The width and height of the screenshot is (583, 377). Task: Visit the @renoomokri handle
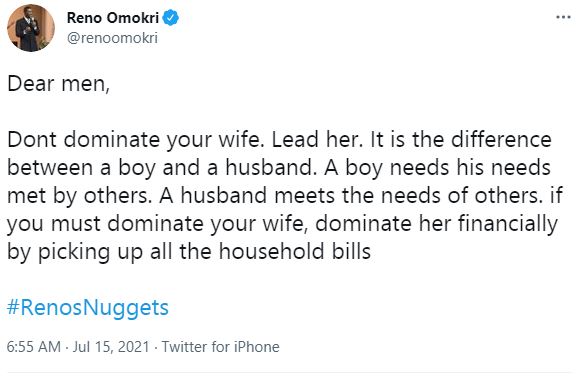(112, 38)
